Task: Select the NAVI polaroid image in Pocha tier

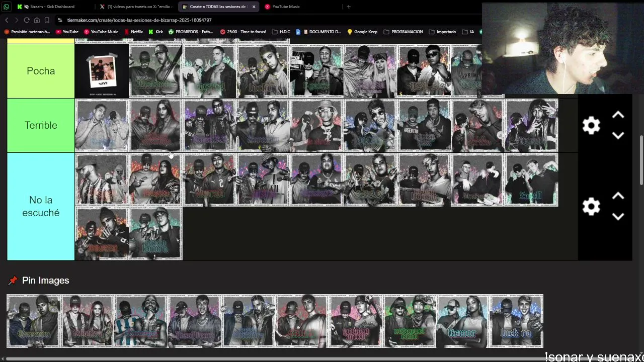Action: click(102, 71)
